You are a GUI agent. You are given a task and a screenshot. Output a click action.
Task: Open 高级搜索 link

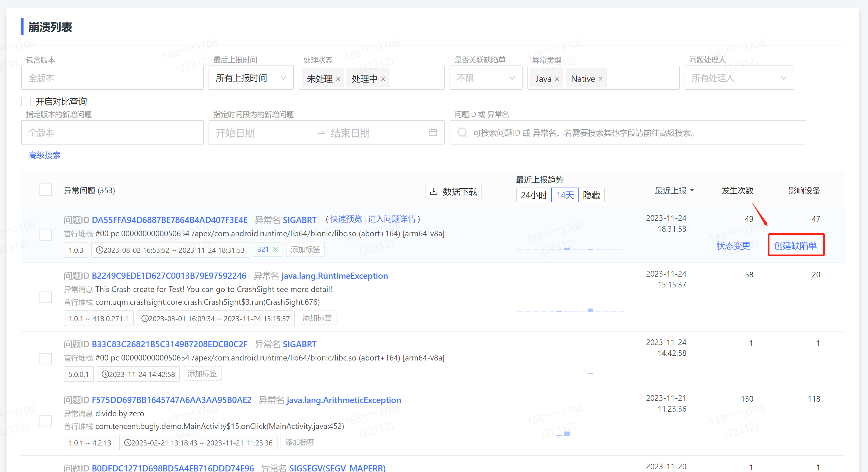pos(45,155)
